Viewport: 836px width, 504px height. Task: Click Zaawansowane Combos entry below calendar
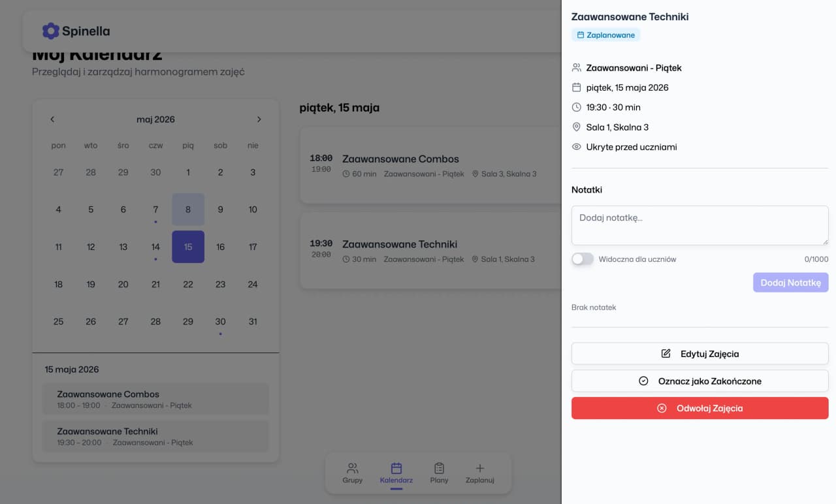[x=155, y=399]
